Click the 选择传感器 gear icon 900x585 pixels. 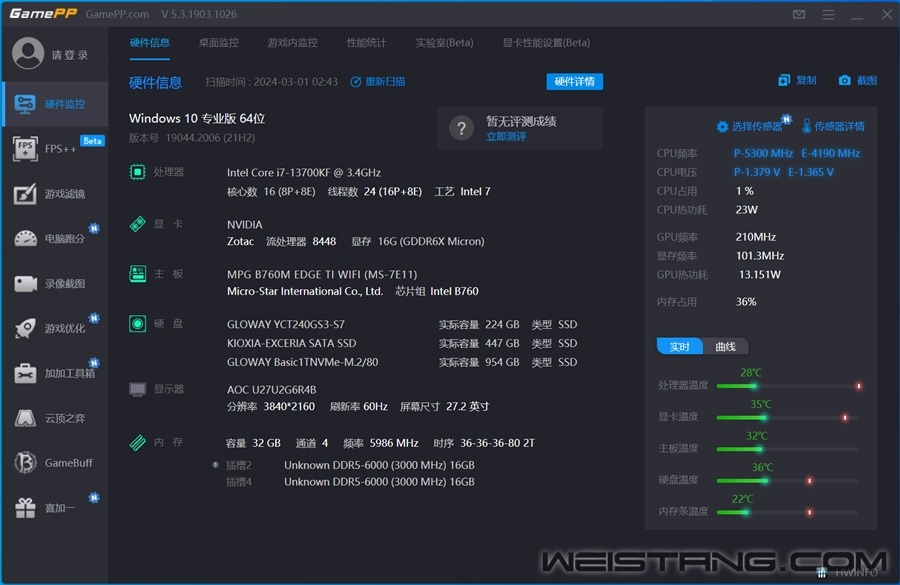tap(722, 126)
